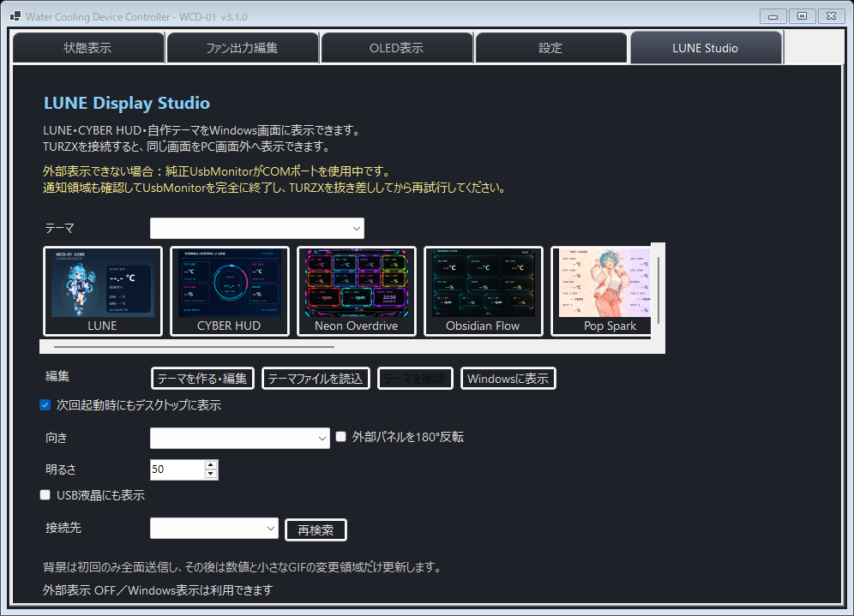
Task: Click the LUNE Display Studio heading
Action: (126, 103)
